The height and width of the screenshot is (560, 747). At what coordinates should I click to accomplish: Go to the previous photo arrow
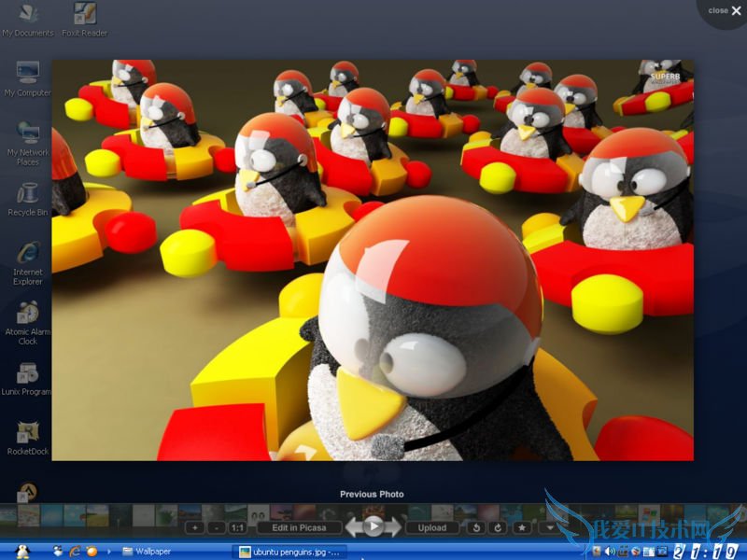(353, 527)
